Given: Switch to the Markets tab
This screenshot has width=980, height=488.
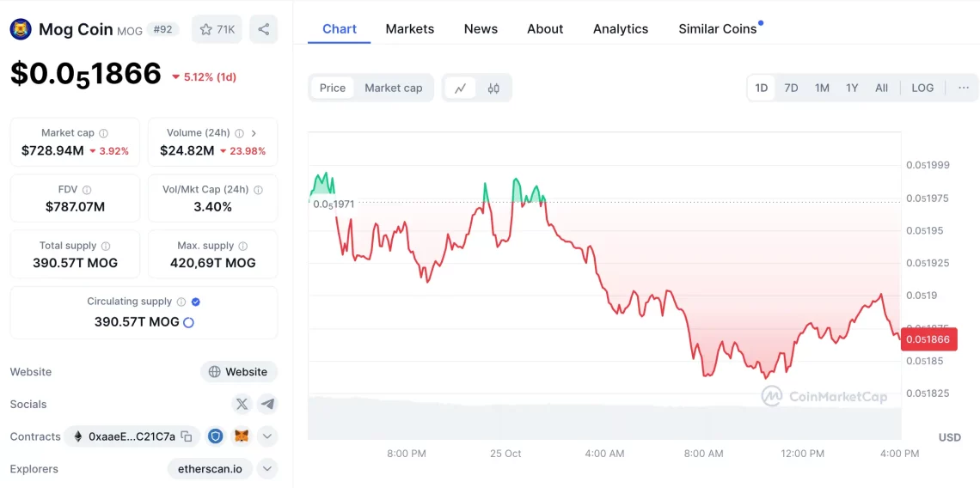Looking at the screenshot, I should tap(409, 28).
